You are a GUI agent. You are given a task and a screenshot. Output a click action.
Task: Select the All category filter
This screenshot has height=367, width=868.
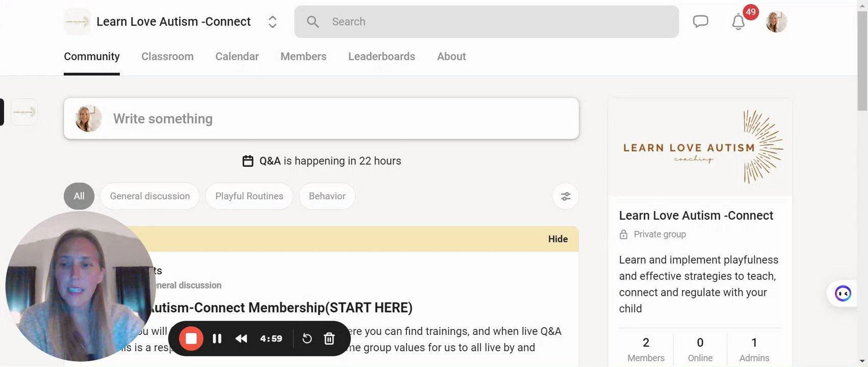point(79,196)
